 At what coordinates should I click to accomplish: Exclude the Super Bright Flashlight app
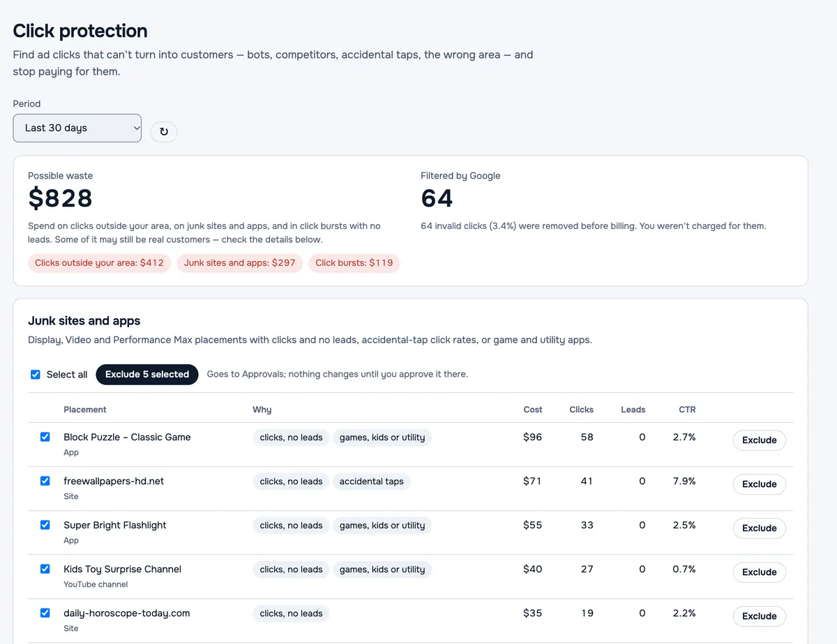pyautogui.click(x=759, y=528)
